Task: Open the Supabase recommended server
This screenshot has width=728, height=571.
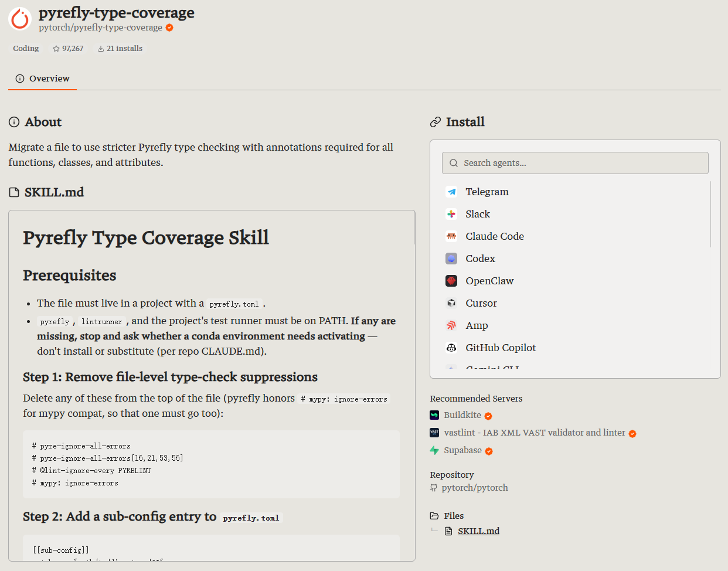Action: 462,450
